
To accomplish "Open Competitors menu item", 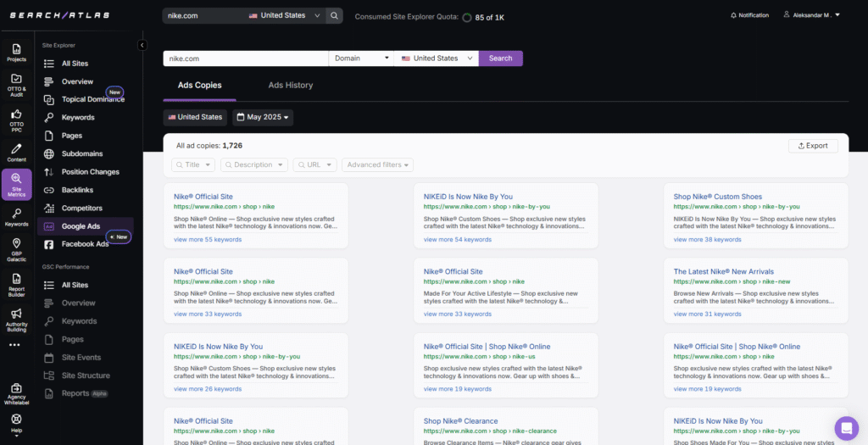I will coord(82,209).
